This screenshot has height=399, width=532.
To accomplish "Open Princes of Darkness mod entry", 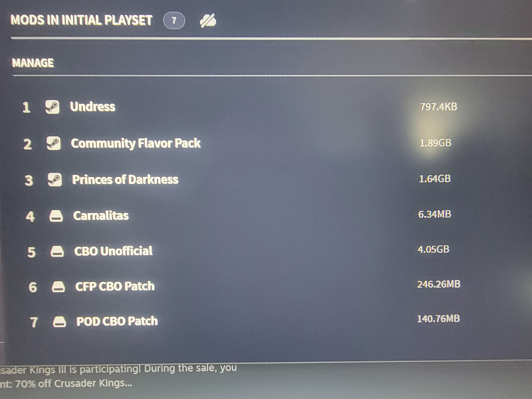I will (125, 180).
